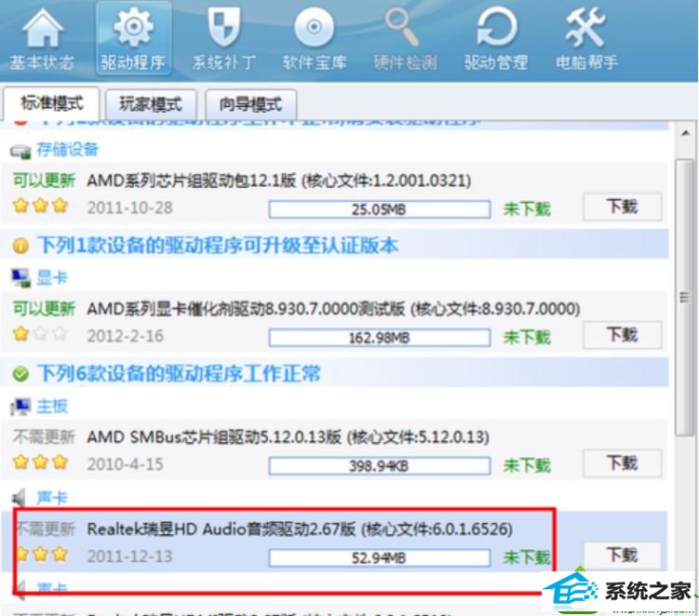Download the AMD Catalyst 8.930.7.0000 driver

(x=622, y=334)
